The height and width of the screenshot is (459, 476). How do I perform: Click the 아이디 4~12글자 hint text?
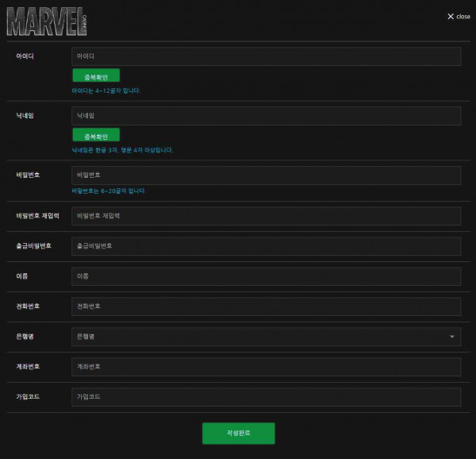pos(106,91)
